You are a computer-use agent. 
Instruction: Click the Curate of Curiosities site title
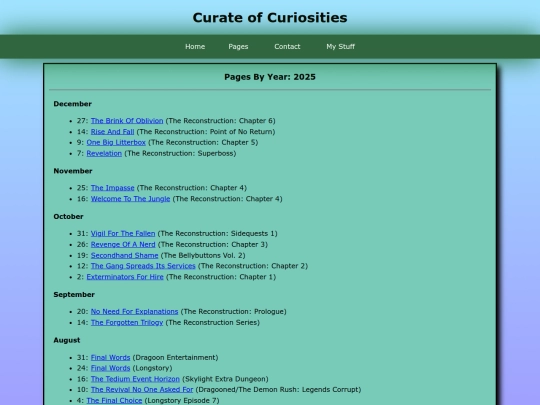click(x=270, y=18)
